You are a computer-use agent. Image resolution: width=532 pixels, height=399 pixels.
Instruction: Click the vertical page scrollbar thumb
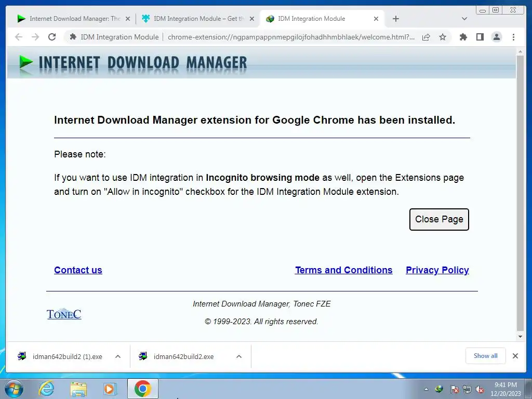(x=520, y=193)
